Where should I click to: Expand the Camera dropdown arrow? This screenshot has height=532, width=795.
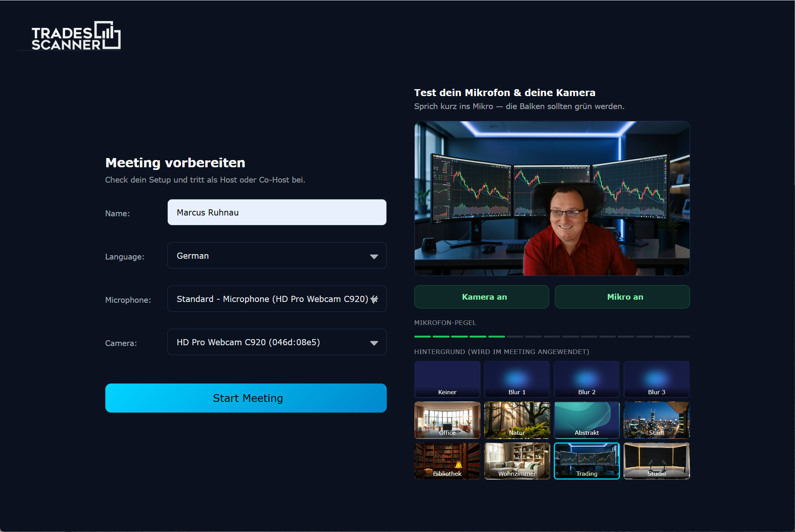tap(374, 343)
